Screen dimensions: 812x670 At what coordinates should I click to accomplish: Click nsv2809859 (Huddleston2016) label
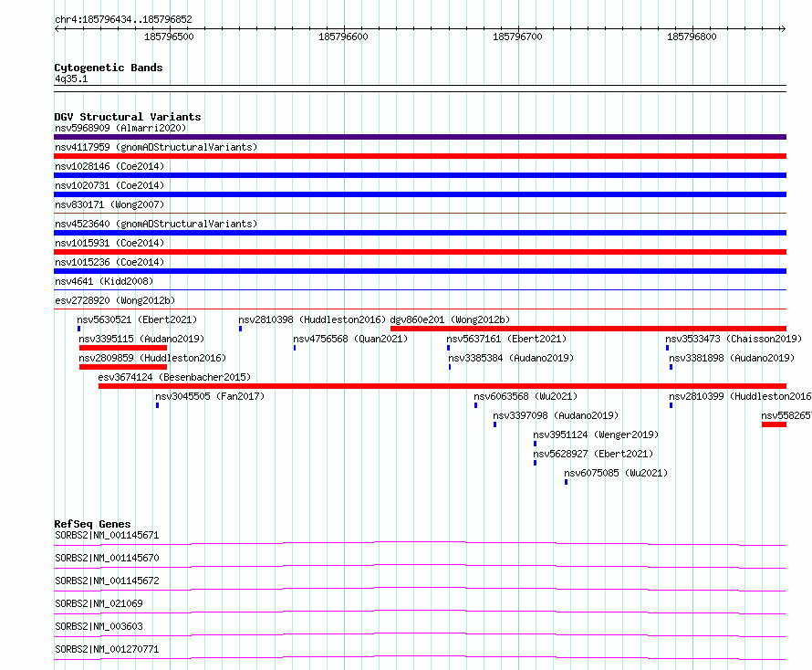(x=152, y=358)
